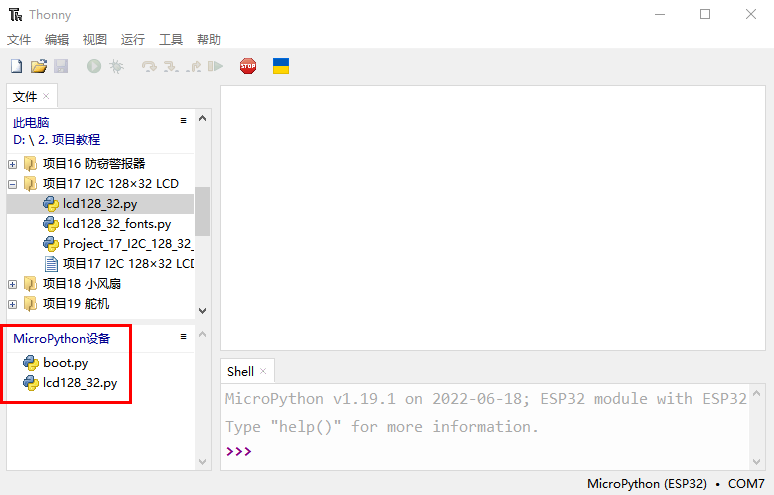Expand the 项目18 小风扇 folder

point(12,284)
